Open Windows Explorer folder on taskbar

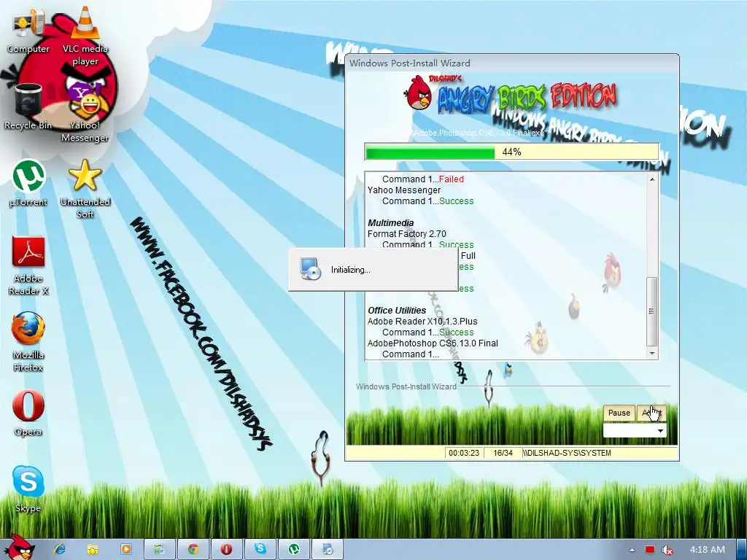93,549
